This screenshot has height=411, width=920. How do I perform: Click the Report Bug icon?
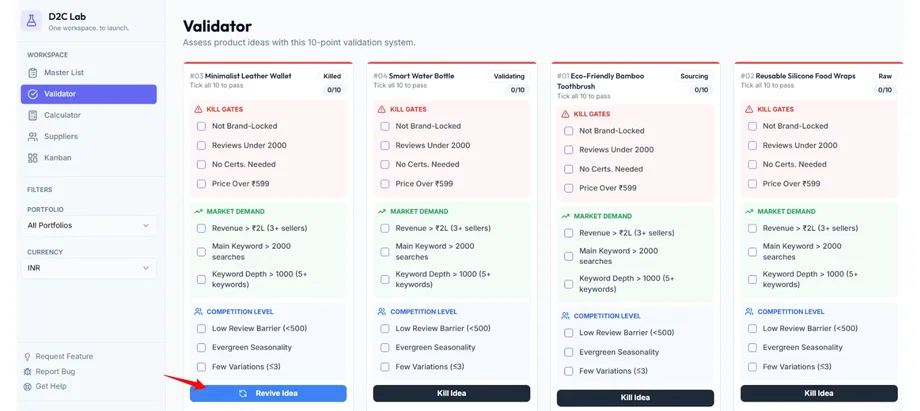[x=27, y=372]
